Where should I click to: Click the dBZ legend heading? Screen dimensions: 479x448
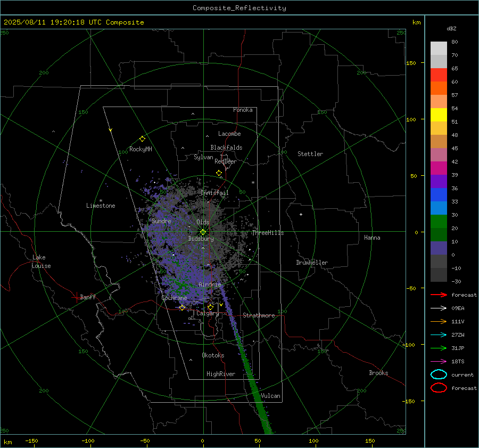451,29
